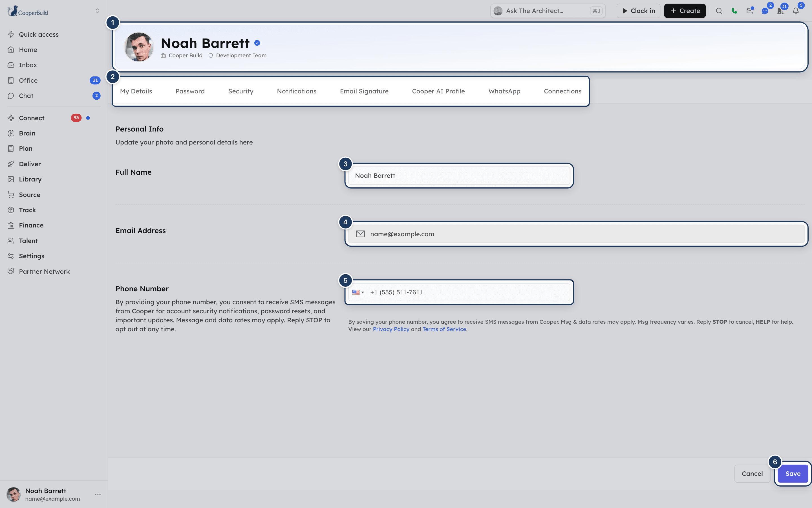The height and width of the screenshot is (508, 812).
Task: Open chat bubble icon with badge 2
Action: 765,11
